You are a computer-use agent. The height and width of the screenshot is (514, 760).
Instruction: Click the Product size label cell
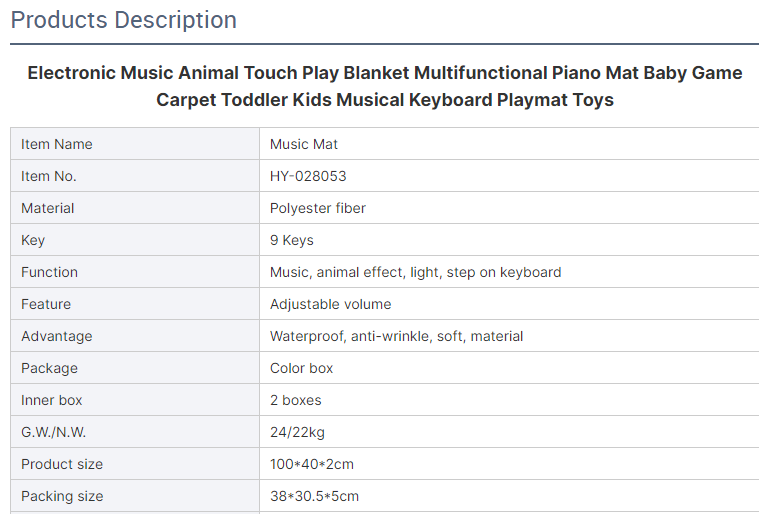pos(135,464)
